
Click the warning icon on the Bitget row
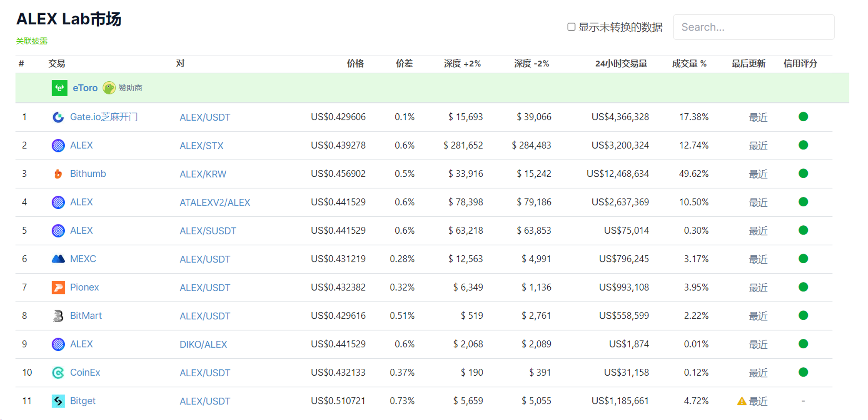pyautogui.click(x=742, y=400)
